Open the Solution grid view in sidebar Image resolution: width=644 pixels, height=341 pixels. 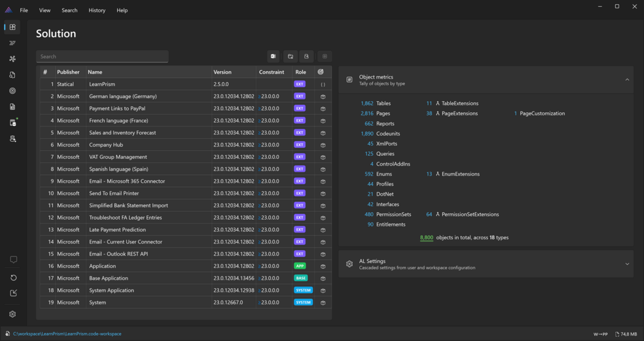click(x=12, y=27)
